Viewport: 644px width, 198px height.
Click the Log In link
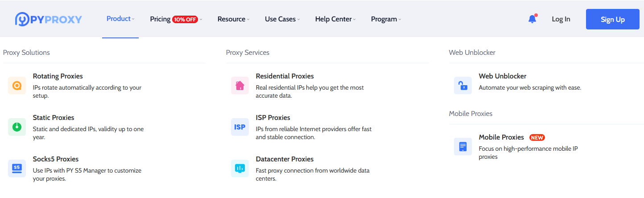[x=561, y=19]
